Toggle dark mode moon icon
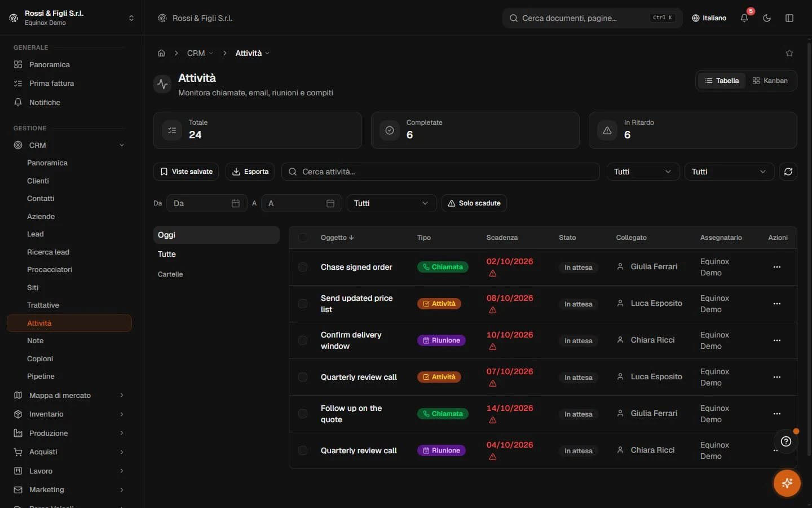 point(767,18)
